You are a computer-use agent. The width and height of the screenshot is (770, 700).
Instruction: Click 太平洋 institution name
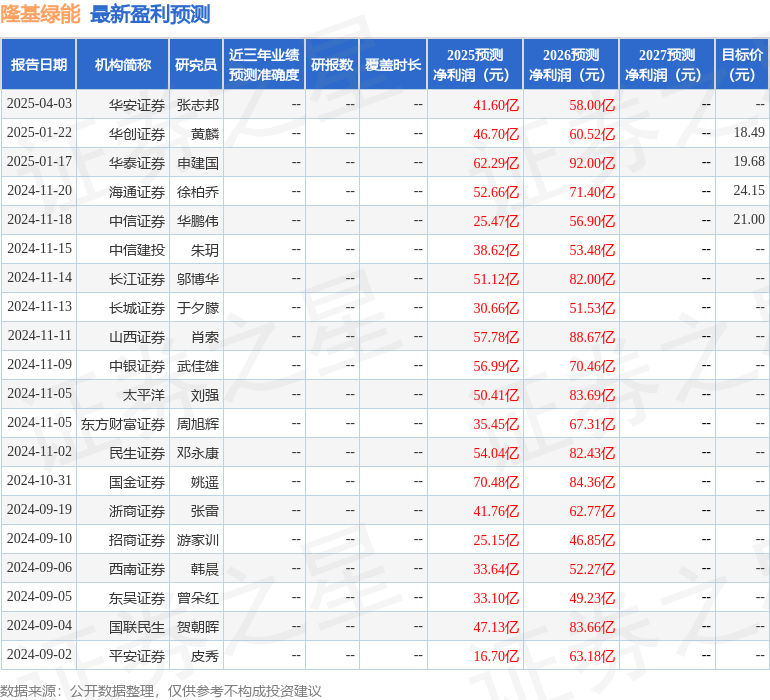[143, 395]
